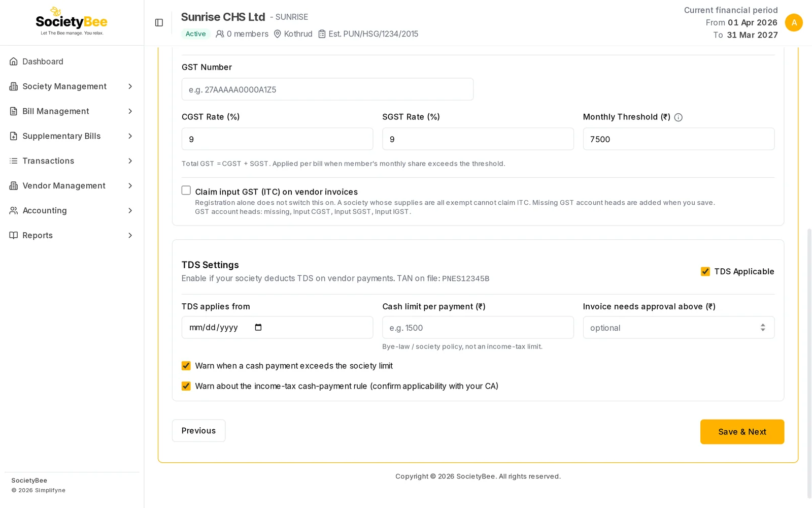Click the Save & Next button

tap(742, 432)
